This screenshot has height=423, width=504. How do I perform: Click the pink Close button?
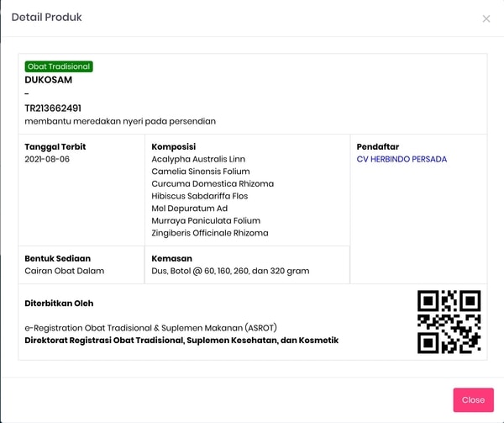click(474, 399)
